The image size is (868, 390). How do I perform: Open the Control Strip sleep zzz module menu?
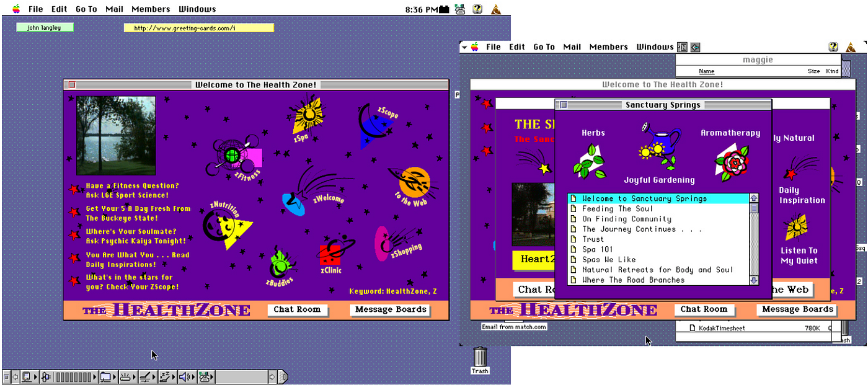click(167, 376)
